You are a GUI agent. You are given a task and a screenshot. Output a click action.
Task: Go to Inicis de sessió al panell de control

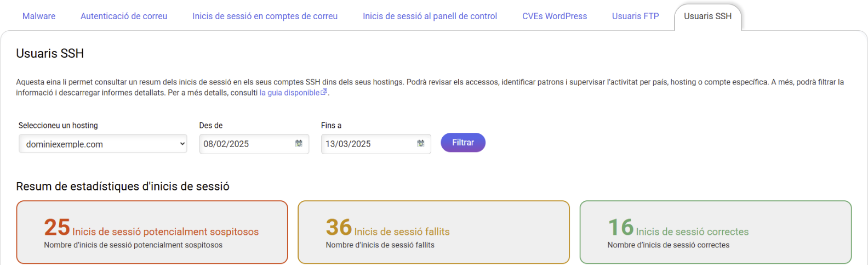click(x=430, y=16)
